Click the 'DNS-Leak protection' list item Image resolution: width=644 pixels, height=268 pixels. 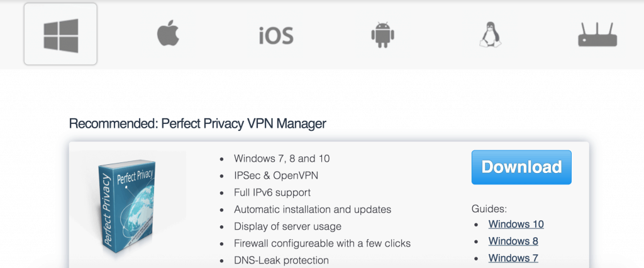point(281,260)
